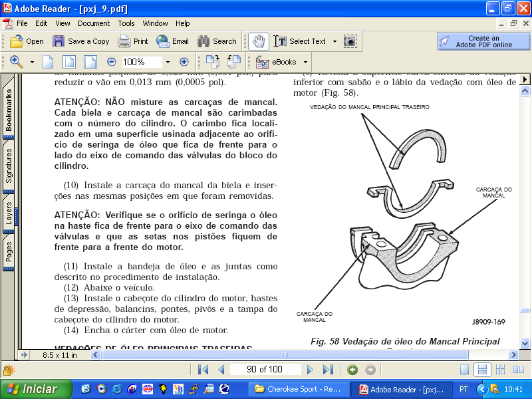Set Fit Page view icon

click(x=69, y=62)
